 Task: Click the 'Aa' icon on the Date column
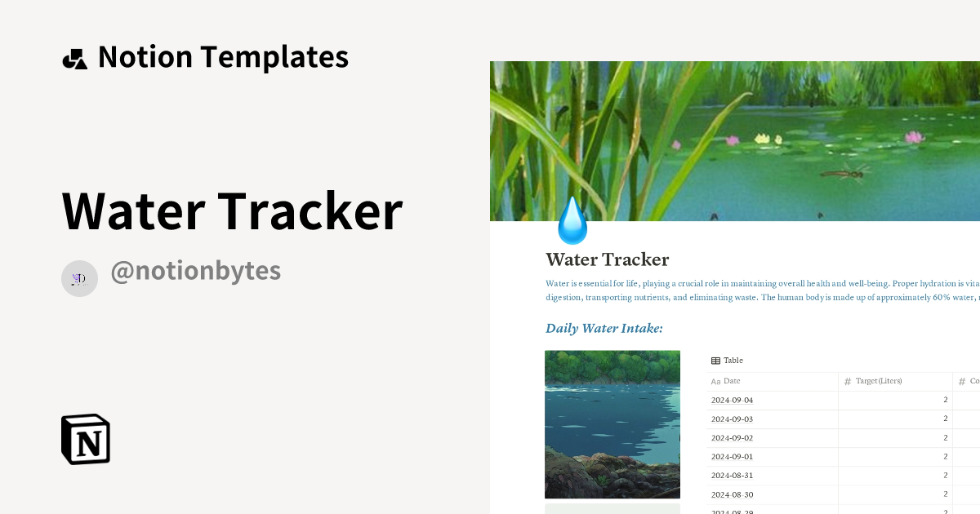tap(715, 381)
